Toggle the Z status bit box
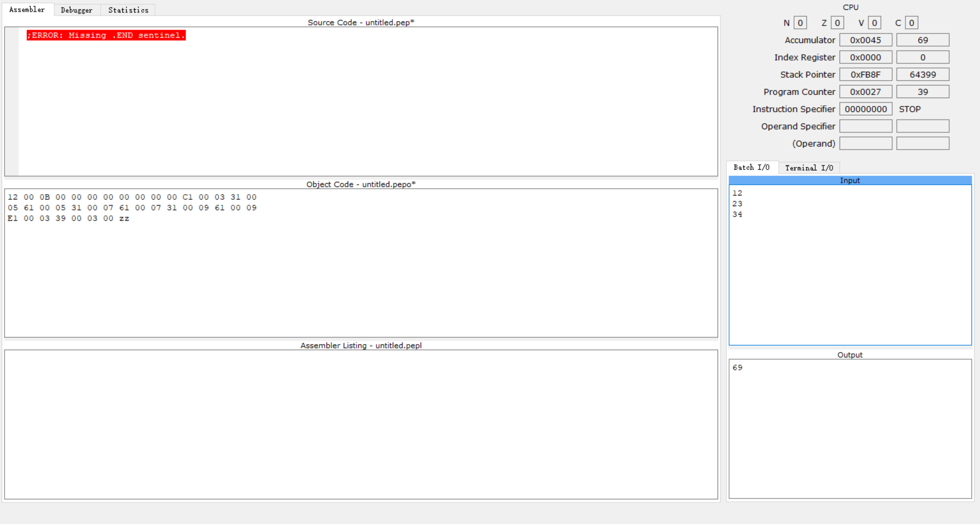This screenshot has height=524, width=980. pyautogui.click(x=837, y=23)
